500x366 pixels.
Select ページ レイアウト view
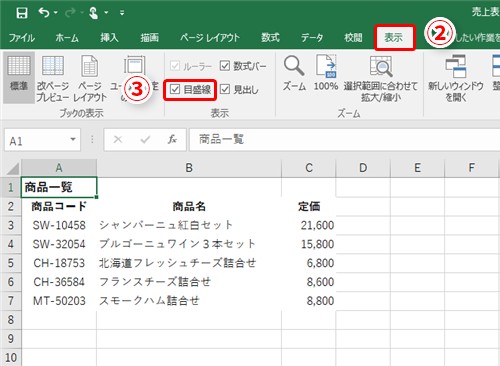point(90,77)
